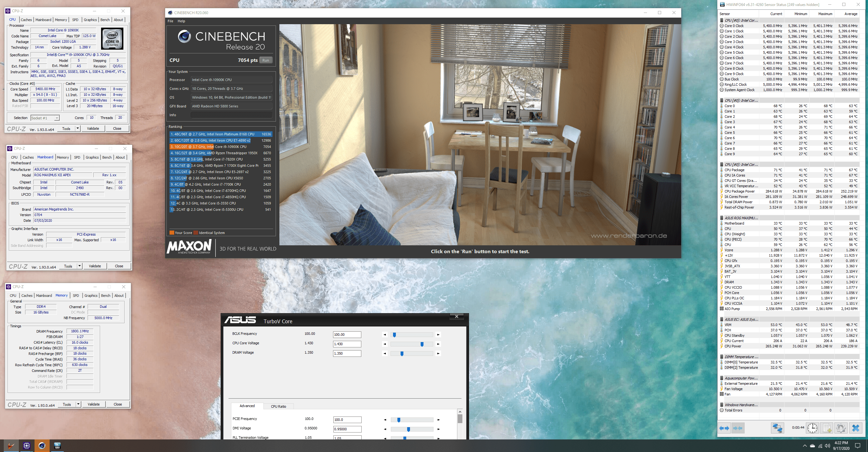This screenshot has height=452, width=868.
Task: Click DMI Voltage decrease arrow
Action: pos(385,429)
